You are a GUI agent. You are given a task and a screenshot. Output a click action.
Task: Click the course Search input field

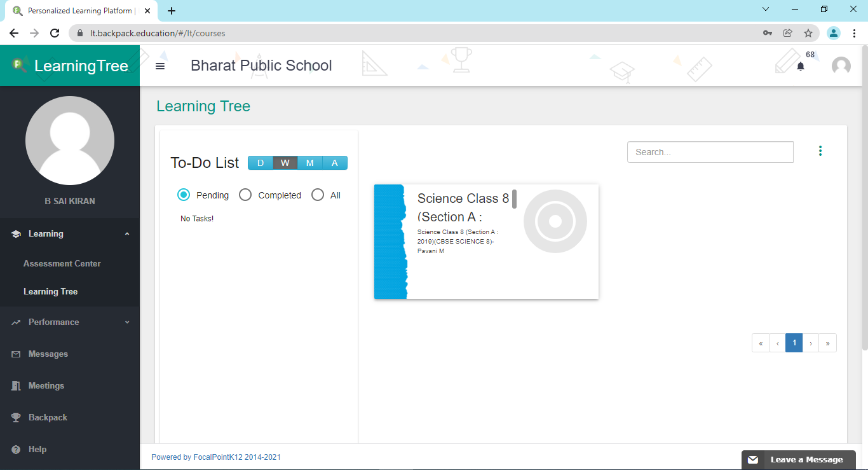(x=710, y=152)
